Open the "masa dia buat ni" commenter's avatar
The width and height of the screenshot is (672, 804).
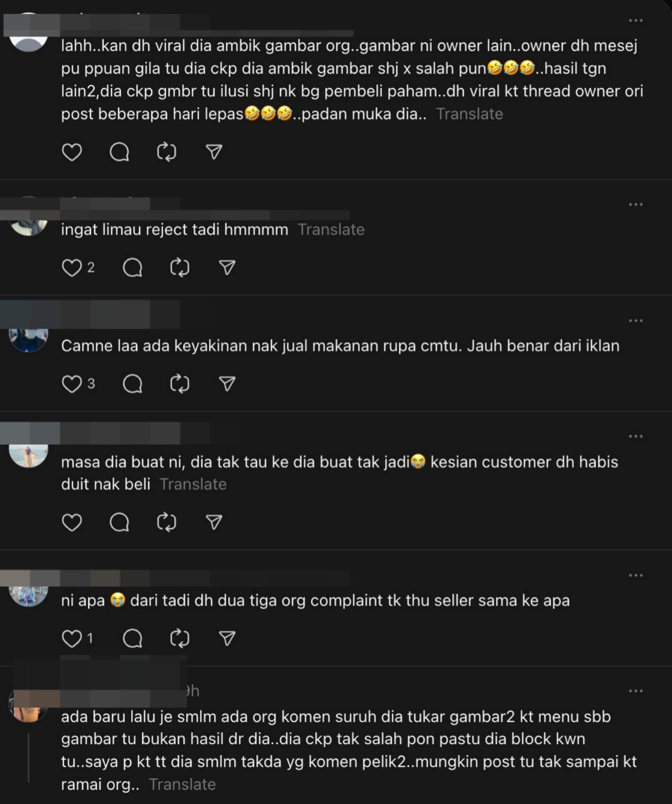tap(28, 455)
